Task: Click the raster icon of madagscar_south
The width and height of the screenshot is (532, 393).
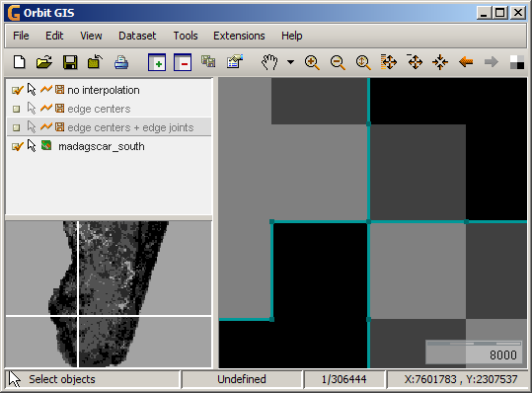Action: [x=46, y=145]
